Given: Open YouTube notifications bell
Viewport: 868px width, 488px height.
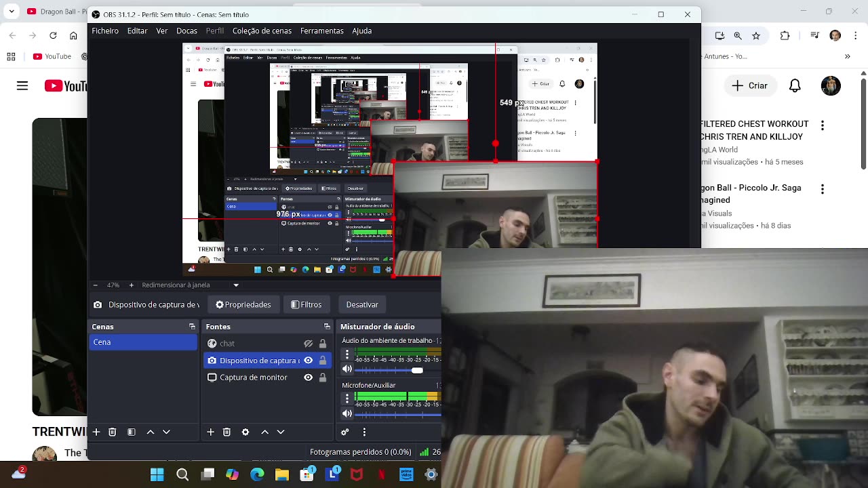Looking at the screenshot, I should click(x=795, y=85).
